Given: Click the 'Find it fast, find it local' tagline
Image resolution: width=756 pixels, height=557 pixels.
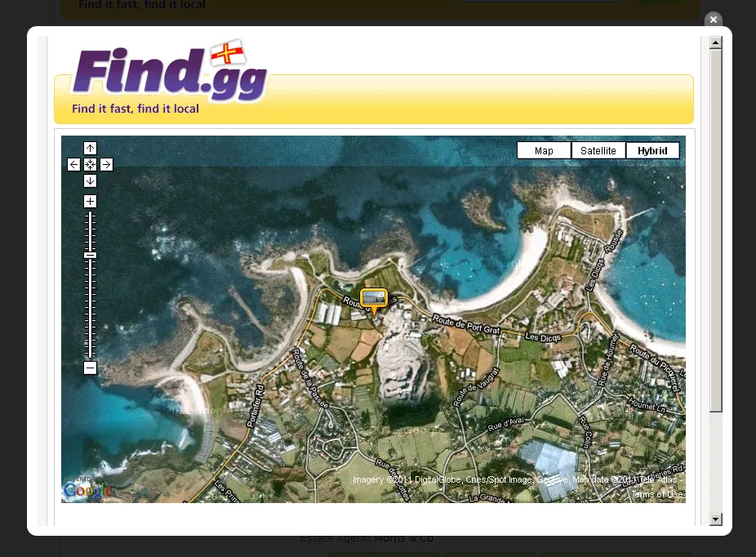Looking at the screenshot, I should coord(136,109).
